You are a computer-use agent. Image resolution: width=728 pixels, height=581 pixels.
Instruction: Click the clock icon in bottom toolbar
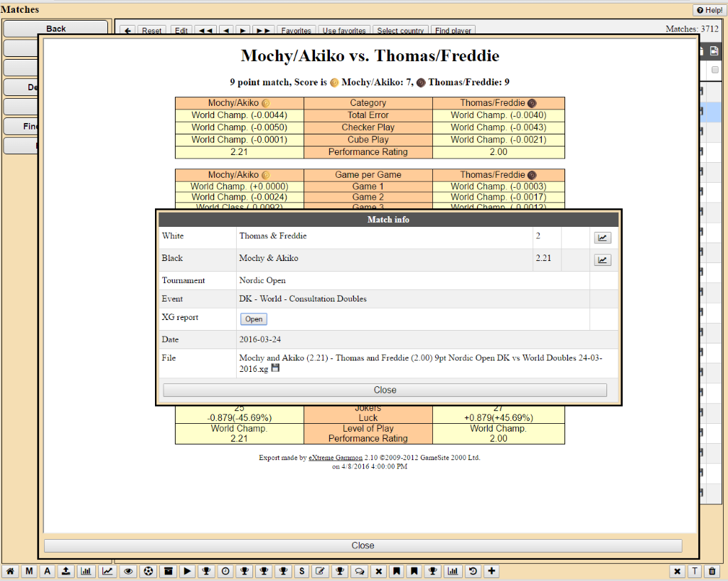[225, 571]
